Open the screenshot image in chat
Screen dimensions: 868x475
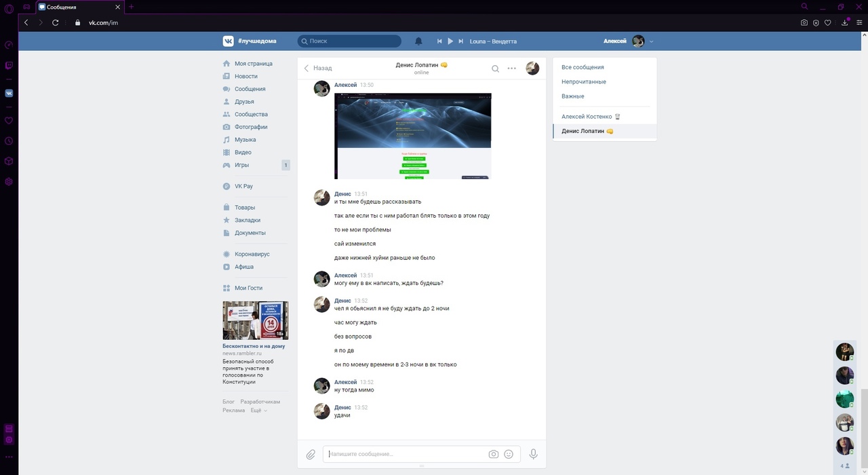click(412, 136)
